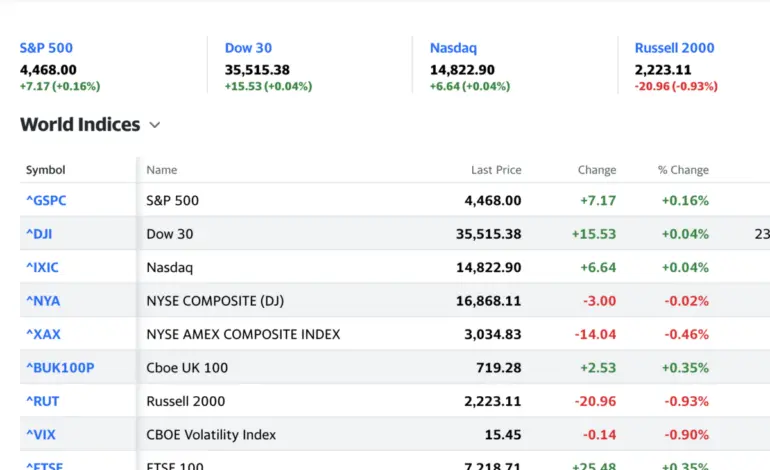The width and height of the screenshot is (770, 470).
Task: Select the -0.90% percent change cell
Action: tap(687, 435)
